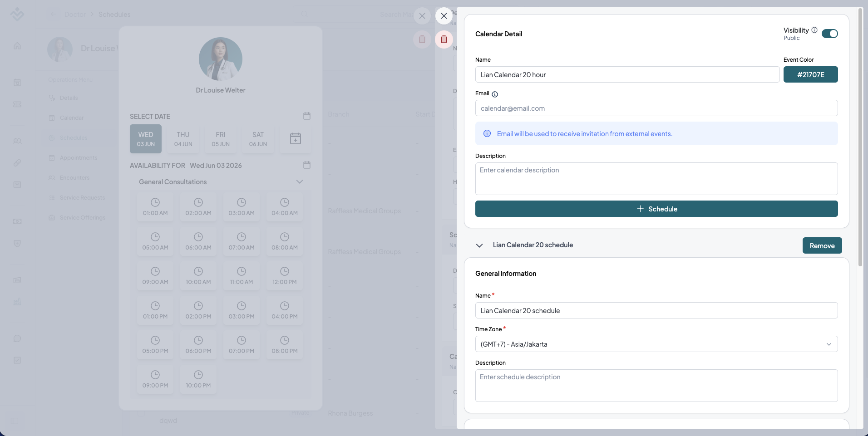Image resolution: width=868 pixels, height=436 pixels.
Task: Select Saturday 06 JUN date
Action: (258, 139)
